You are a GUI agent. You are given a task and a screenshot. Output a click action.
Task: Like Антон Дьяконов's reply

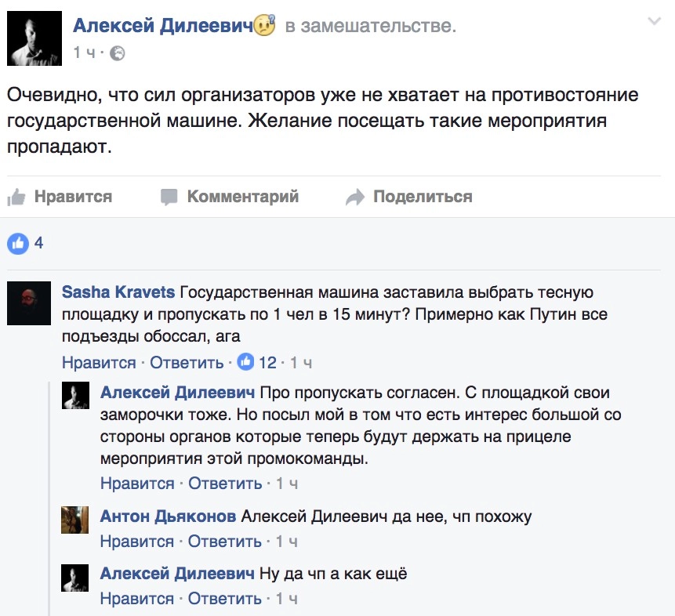coord(137,542)
